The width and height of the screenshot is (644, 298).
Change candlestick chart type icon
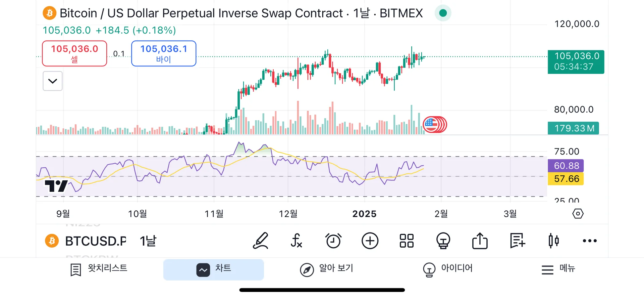tap(554, 241)
